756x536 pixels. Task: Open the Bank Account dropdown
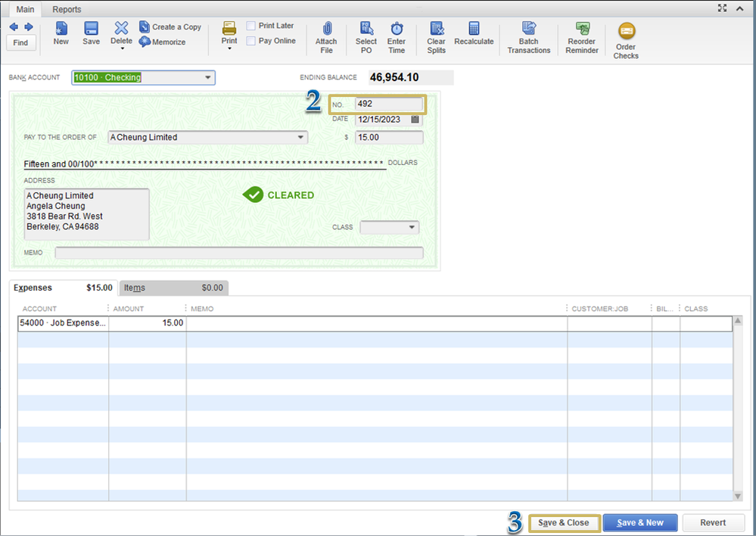[x=208, y=78]
